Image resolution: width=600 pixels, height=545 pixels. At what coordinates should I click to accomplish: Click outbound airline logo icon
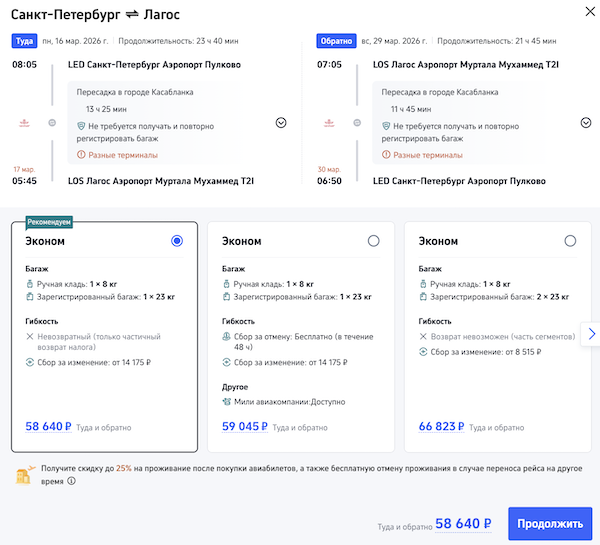tap(25, 123)
